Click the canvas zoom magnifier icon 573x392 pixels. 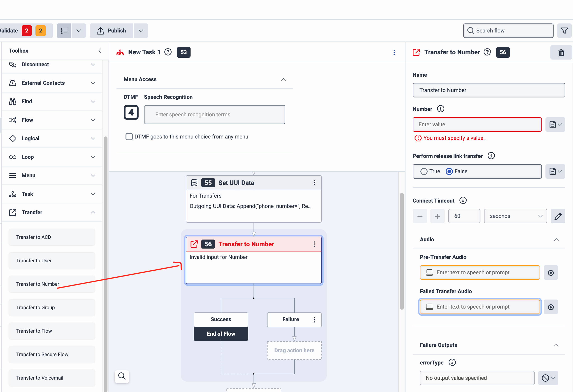click(122, 376)
